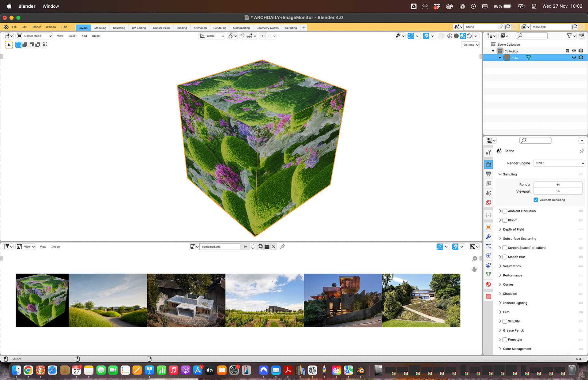Click the viewport Options button
The width and height of the screenshot is (588, 380).
470,45
